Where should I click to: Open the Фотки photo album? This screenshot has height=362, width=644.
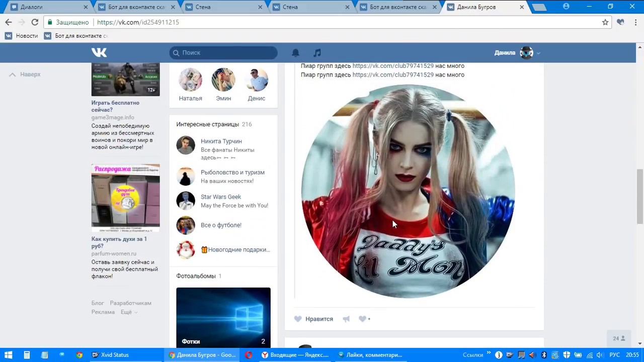223,318
